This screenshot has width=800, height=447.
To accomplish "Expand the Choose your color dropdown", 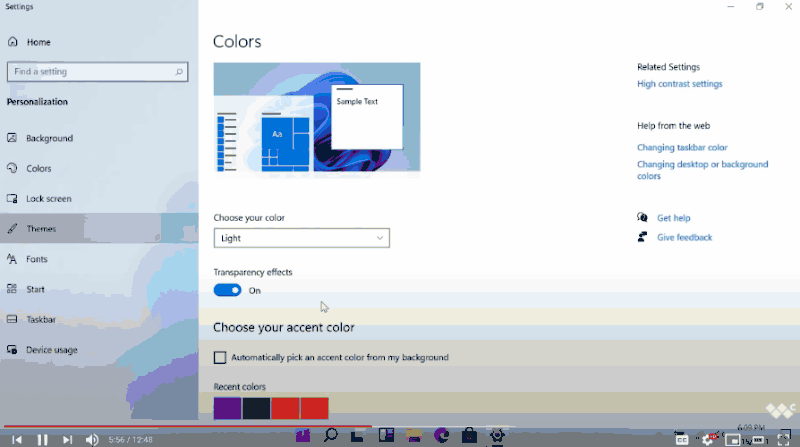I will point(302,238).
